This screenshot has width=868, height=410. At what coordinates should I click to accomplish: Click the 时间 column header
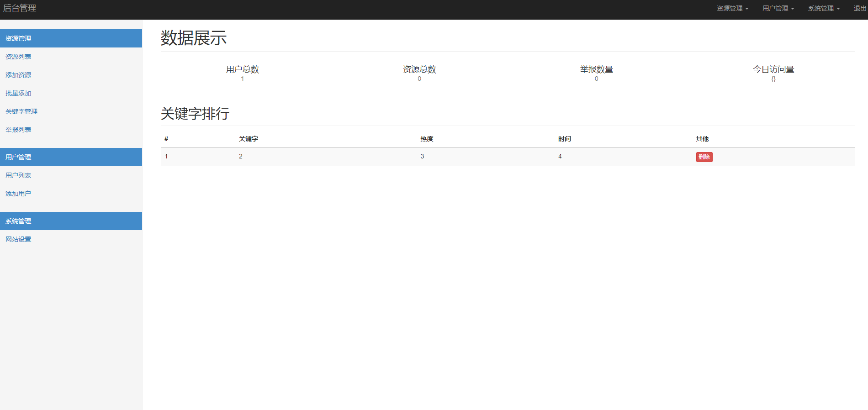[565, 139]
